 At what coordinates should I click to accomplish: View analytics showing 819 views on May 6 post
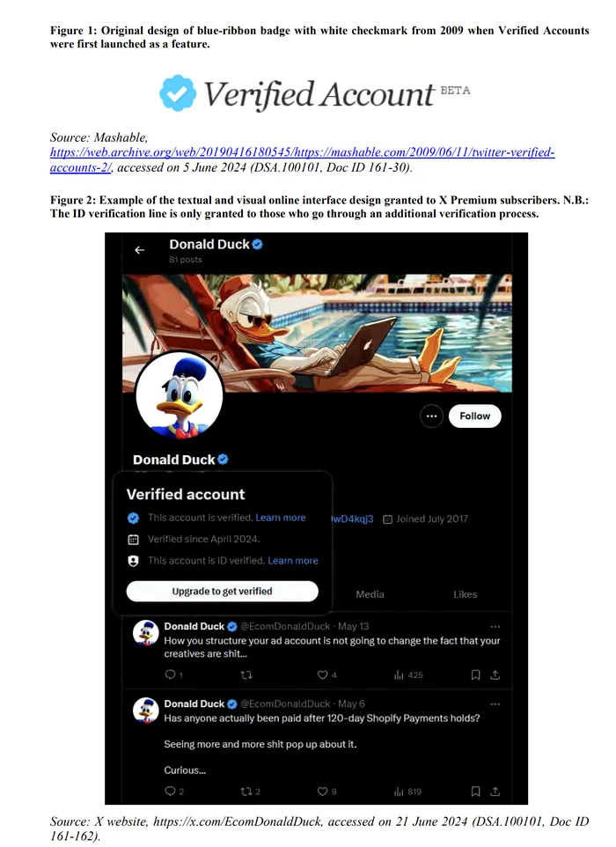(407, 792)
